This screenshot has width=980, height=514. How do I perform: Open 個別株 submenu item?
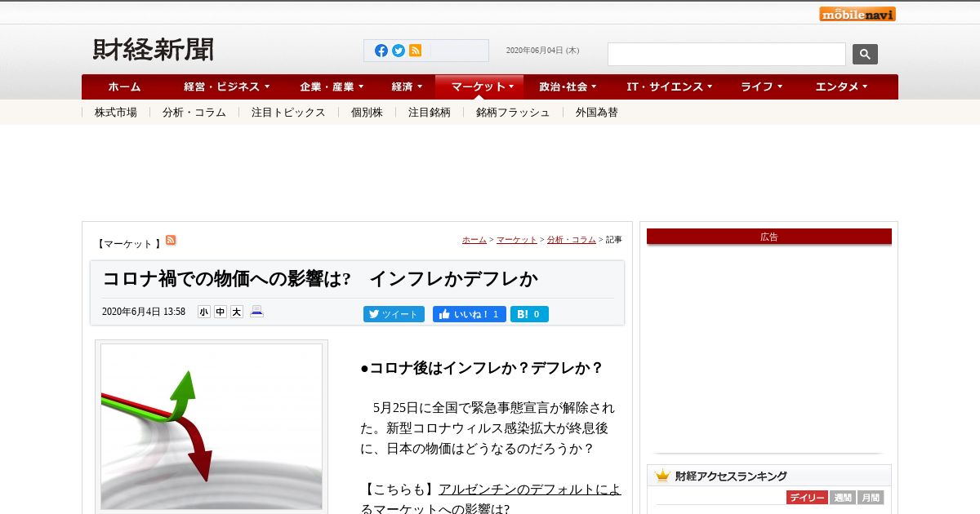(367, 113)
